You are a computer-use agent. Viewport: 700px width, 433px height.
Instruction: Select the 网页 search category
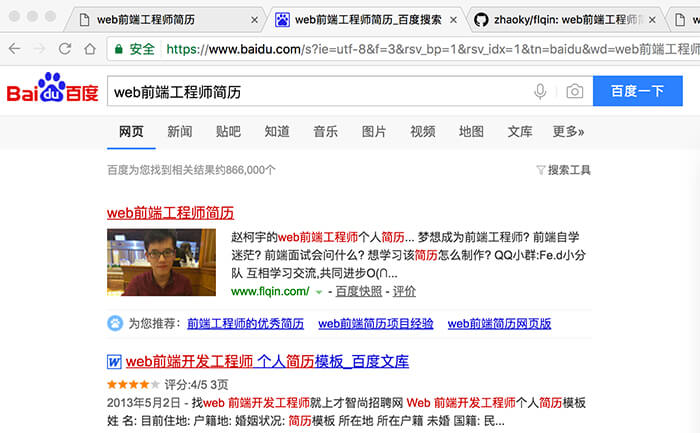click(131, 132)
